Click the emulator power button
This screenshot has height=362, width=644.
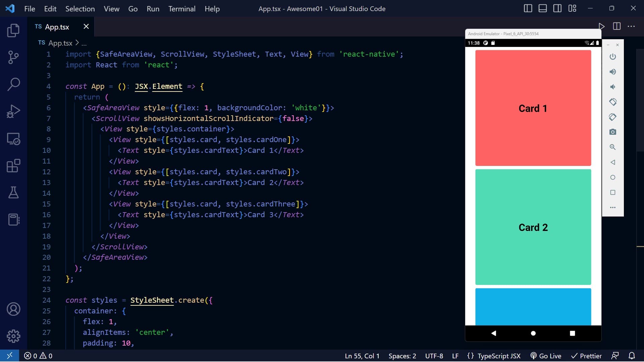(612, 57)
